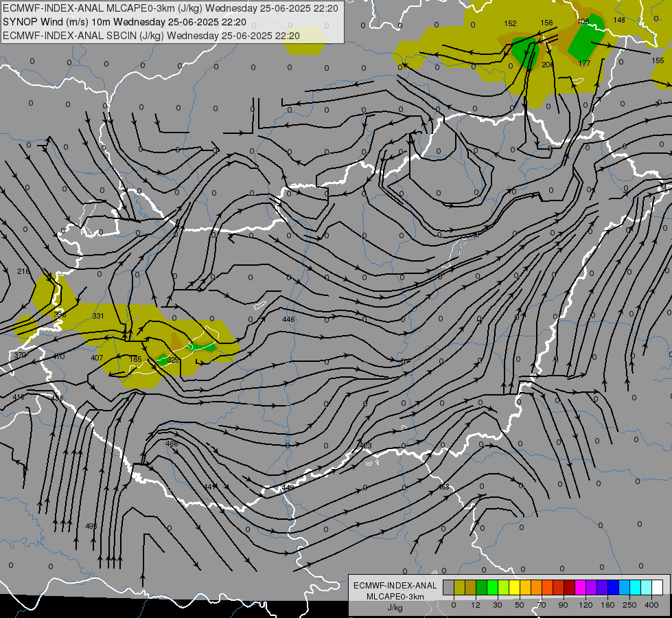Click the white legend swatch
The width and height of the screenshot is (672, 618).
click(x=658, y=587)
